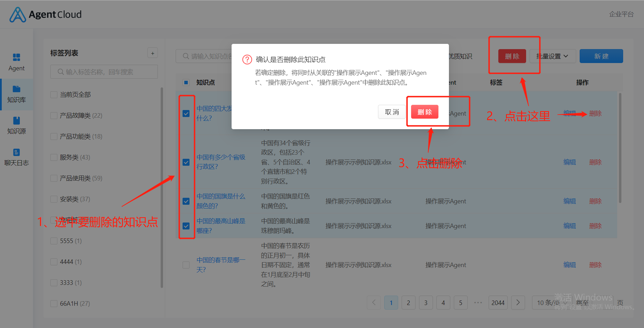Go to page 3
644x328 pixels.
(x=426, y=303)
